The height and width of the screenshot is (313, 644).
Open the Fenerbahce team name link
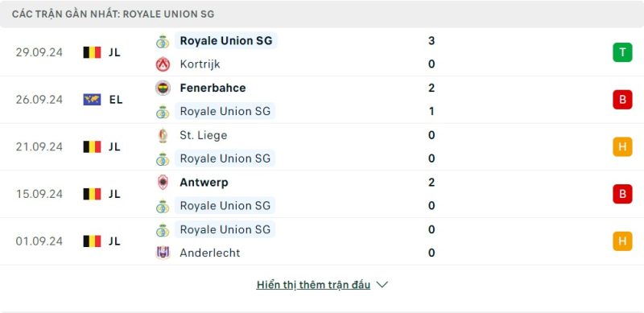point(213,88)
